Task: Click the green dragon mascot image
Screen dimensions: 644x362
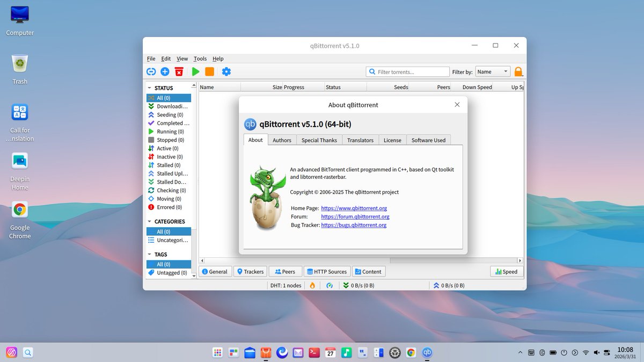Action: pos(268,198)
